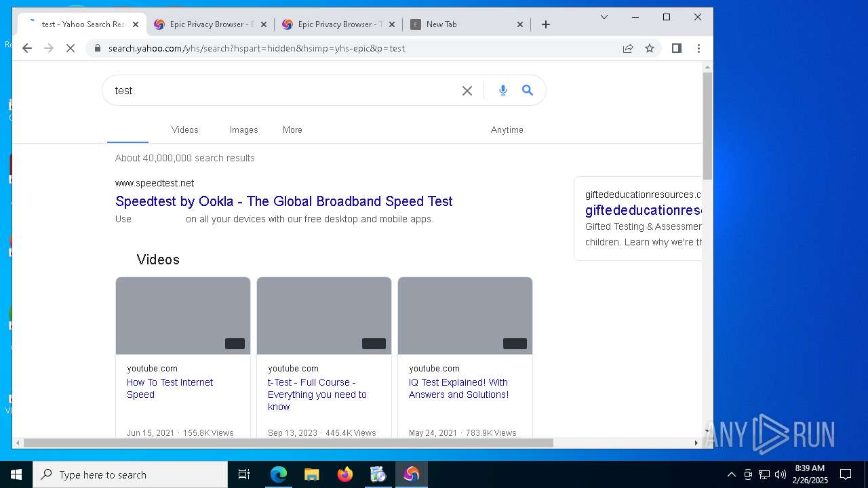Click the horizontal scrollbar thumb
Screen dimensions: 868x488
click(x=288, y=443)
